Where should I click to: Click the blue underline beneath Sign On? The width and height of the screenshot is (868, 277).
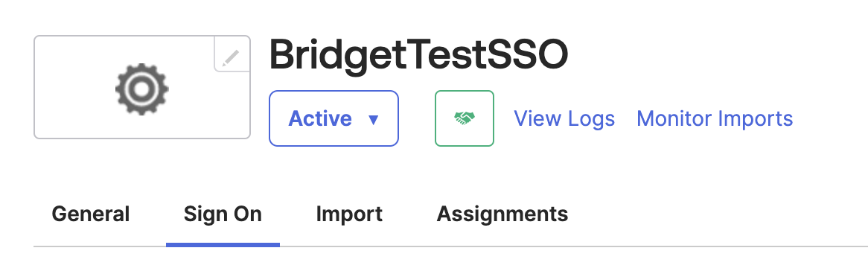pyautogui.click(x=223, y=244)
